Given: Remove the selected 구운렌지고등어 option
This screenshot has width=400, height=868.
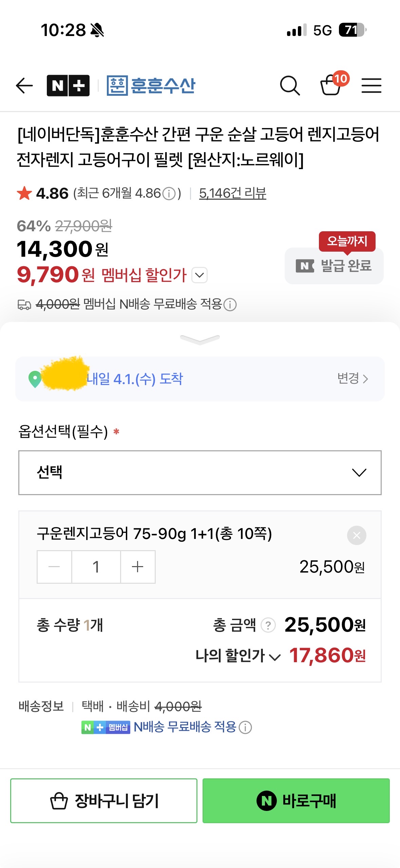Looking at the screenshot, I should click(x=356, y=536).
